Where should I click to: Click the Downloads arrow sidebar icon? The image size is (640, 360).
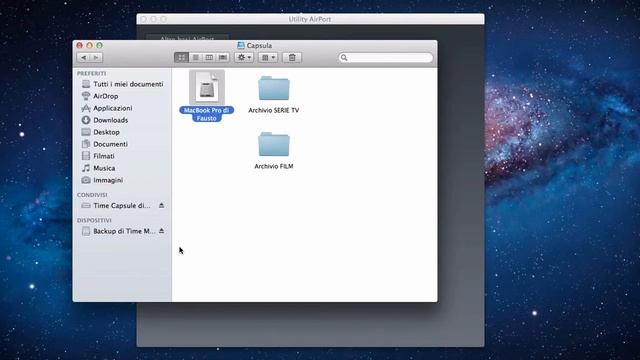click(x=86, y=120)
